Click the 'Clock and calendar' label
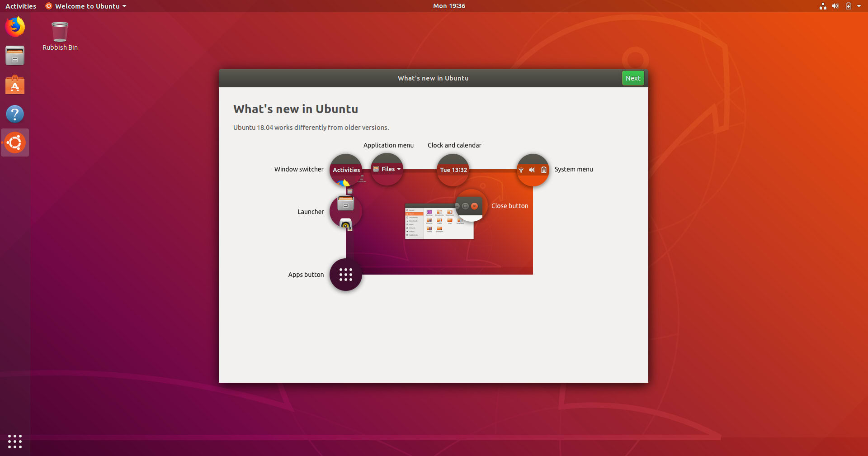 tap(454, 145)
